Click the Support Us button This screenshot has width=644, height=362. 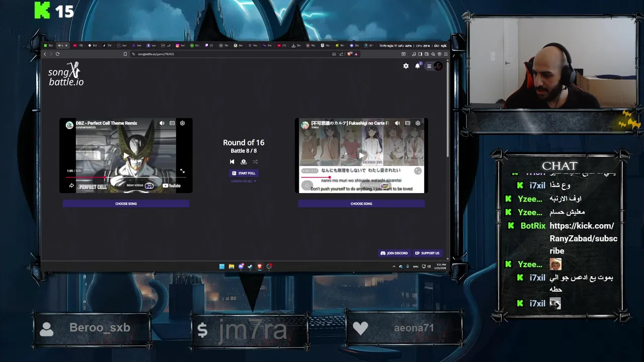coord(427,253)
